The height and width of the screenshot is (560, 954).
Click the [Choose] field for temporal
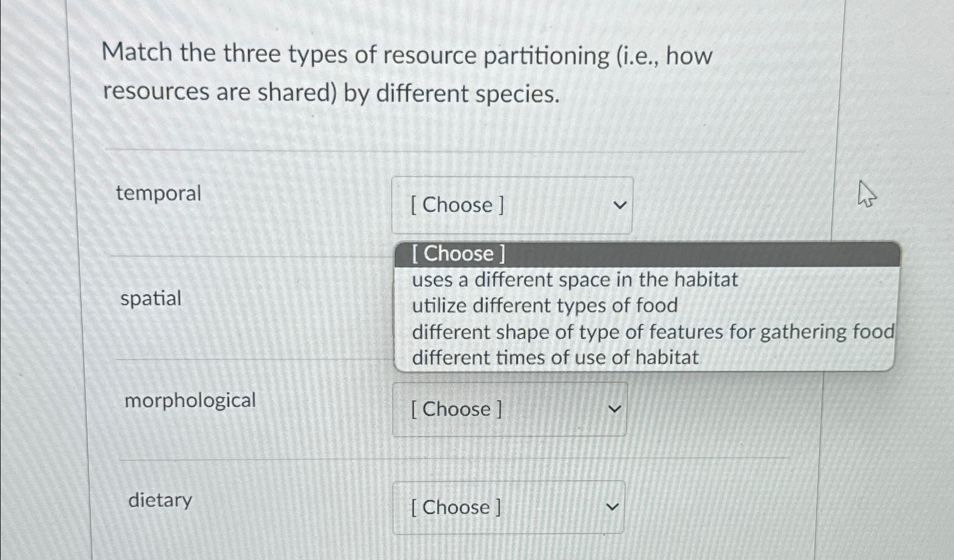click(x=511, y=205)
